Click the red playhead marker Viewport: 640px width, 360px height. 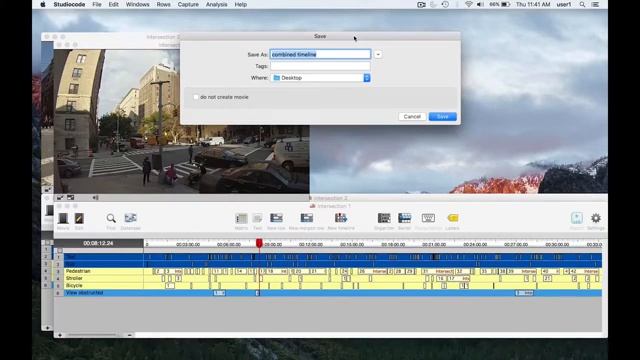(x=259, y=243)
